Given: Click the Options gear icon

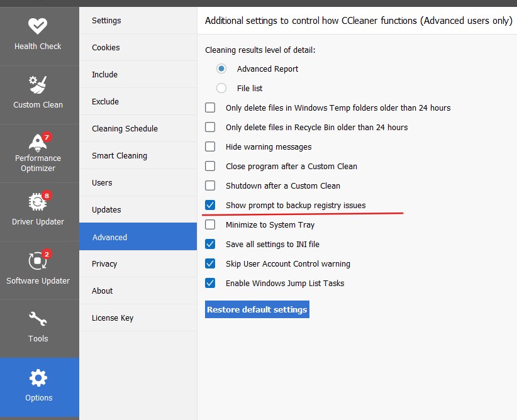Looking at the screenshot, I should click(38, 377).
